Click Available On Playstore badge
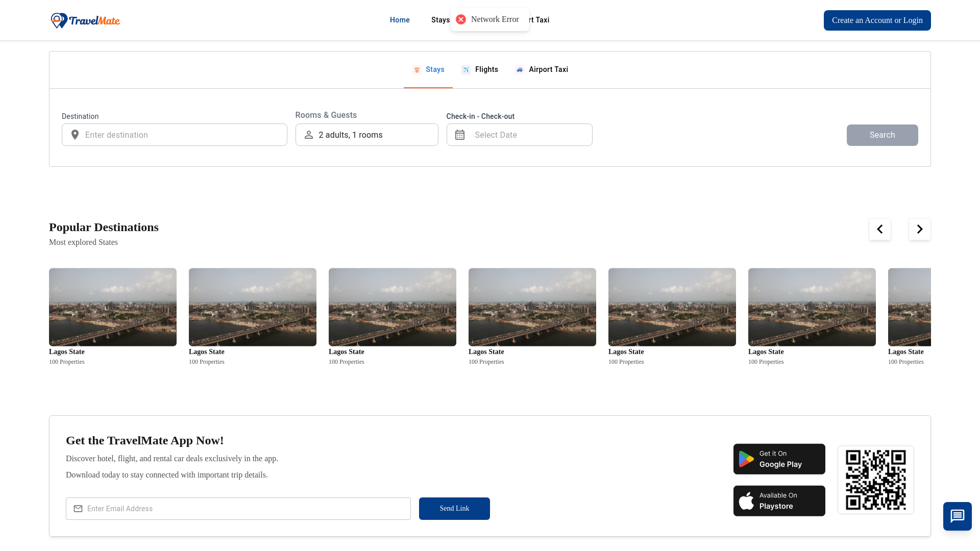This screenshot has height=551, width=980. coord(779,501)
